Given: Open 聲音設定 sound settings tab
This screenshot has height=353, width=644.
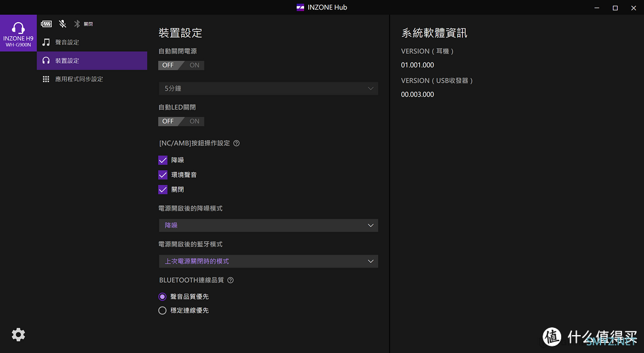Looking at the screenshot, I should (92, 42).
